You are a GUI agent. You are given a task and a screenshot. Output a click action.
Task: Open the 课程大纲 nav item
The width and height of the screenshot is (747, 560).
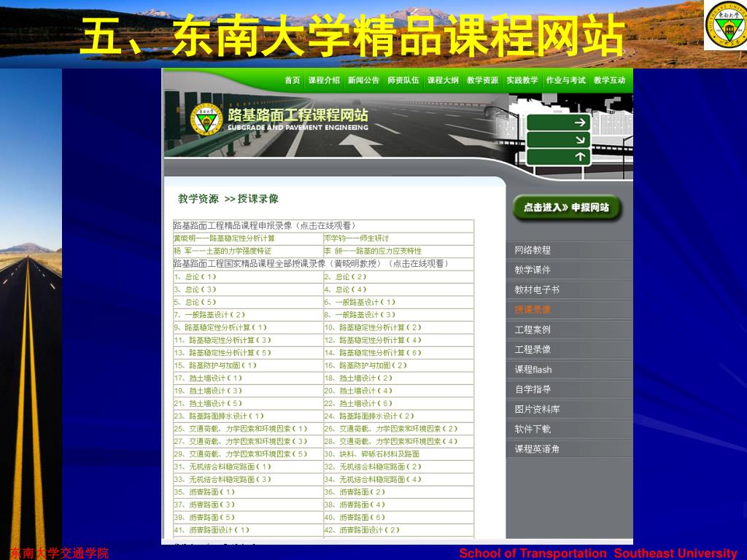click(x=443, y=80)
